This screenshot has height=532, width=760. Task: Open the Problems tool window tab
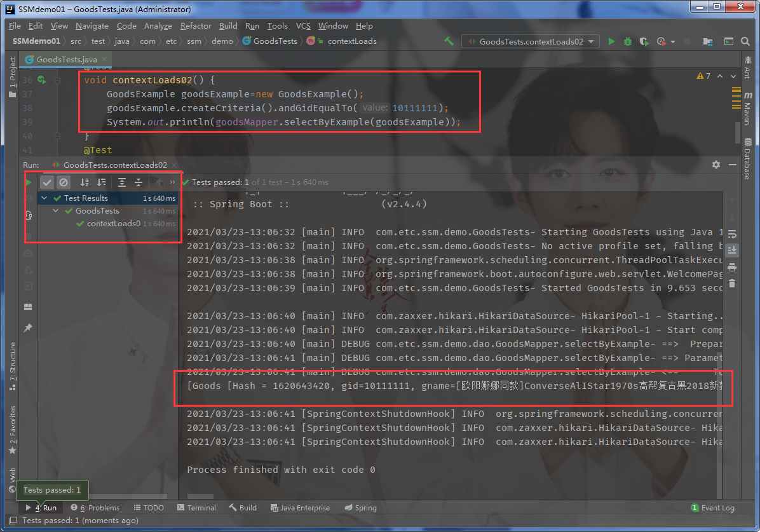pyautogui.click(x=95, y=508)
